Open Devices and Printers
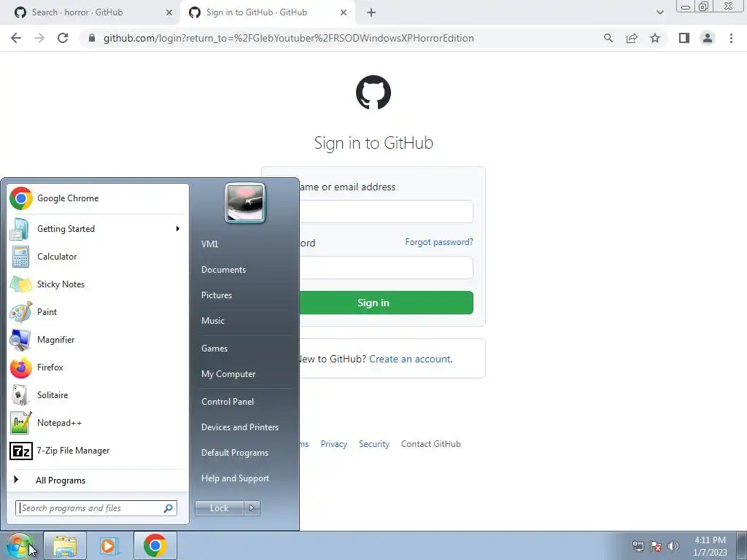 pyautogui.click(x=239, y=427)
